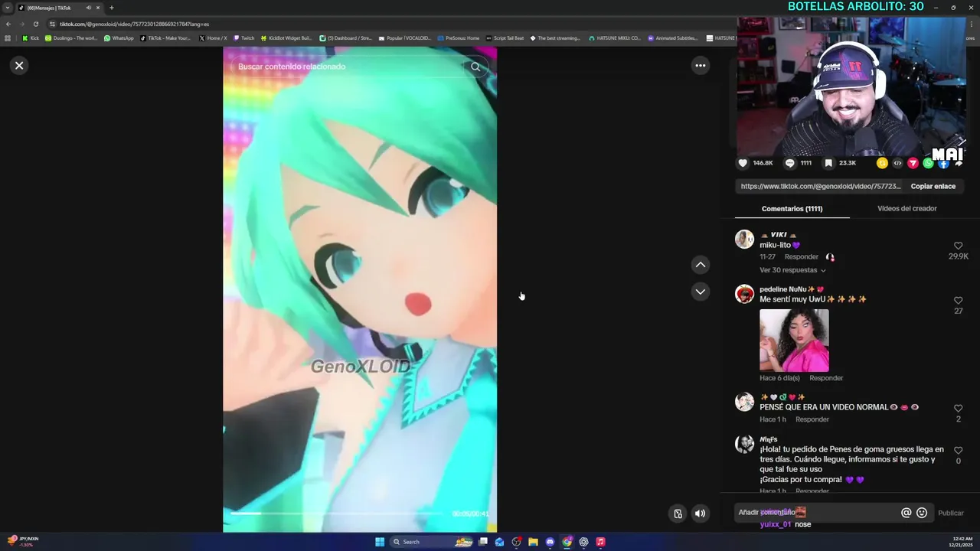Open ChatGPT app from taskbar

pyautogui.click(x=583, y=542)
